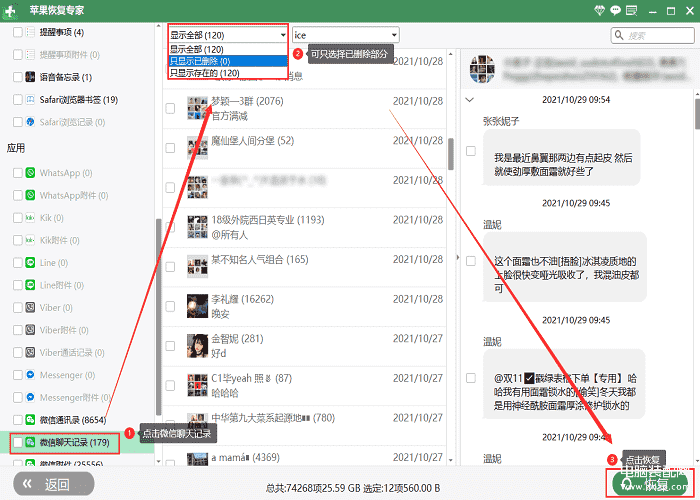
Task: Open chat 中华第九大菜系起源地 (780)
Action: (304, 425)
